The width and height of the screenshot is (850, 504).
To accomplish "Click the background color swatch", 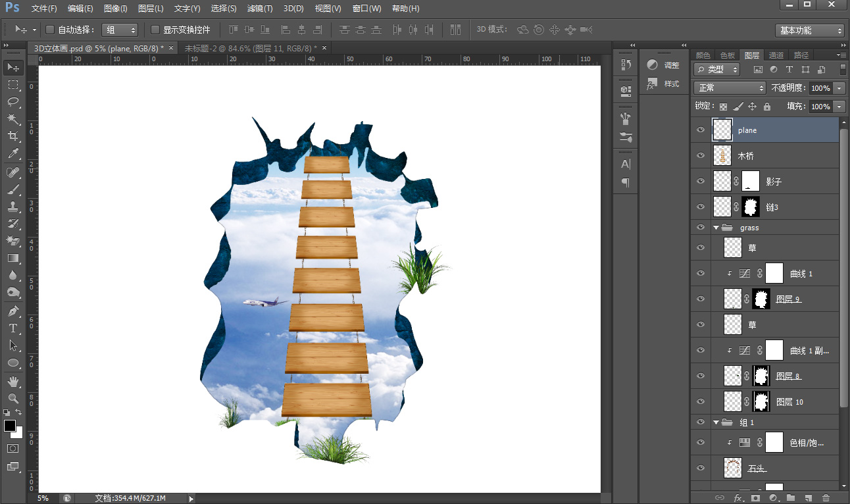I will coord(18,434).
